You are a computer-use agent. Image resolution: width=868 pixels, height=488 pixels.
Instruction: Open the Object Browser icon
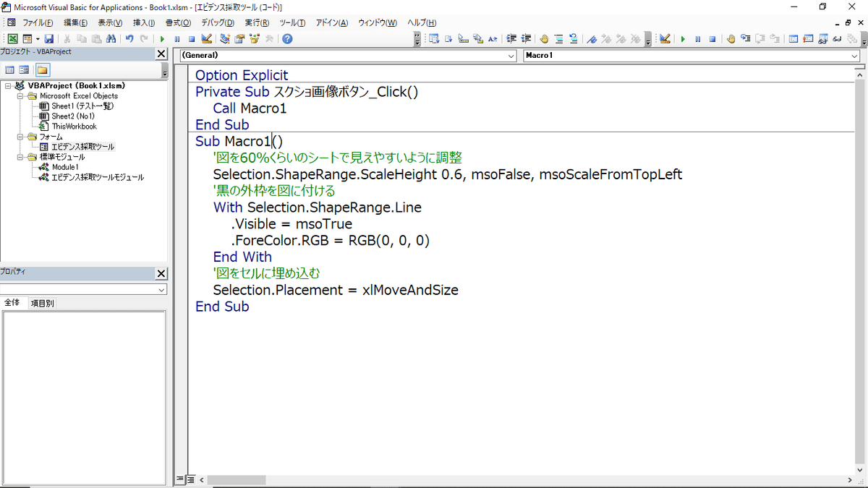point(254,39)
